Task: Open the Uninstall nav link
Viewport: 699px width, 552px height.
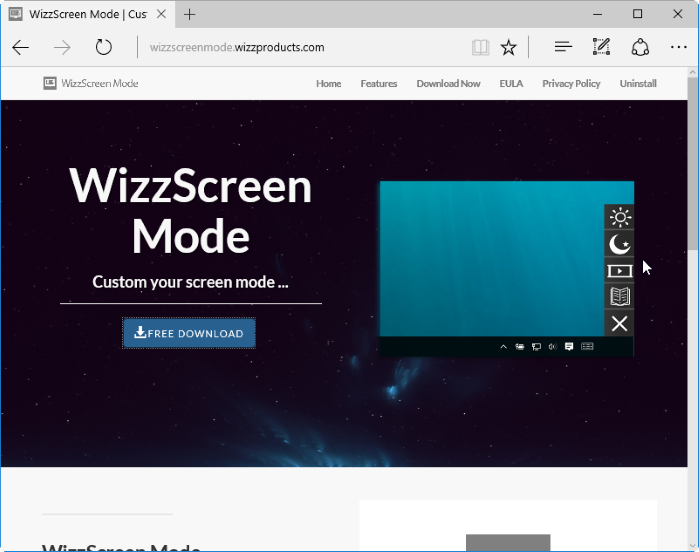Action: [x=638, y=83]
